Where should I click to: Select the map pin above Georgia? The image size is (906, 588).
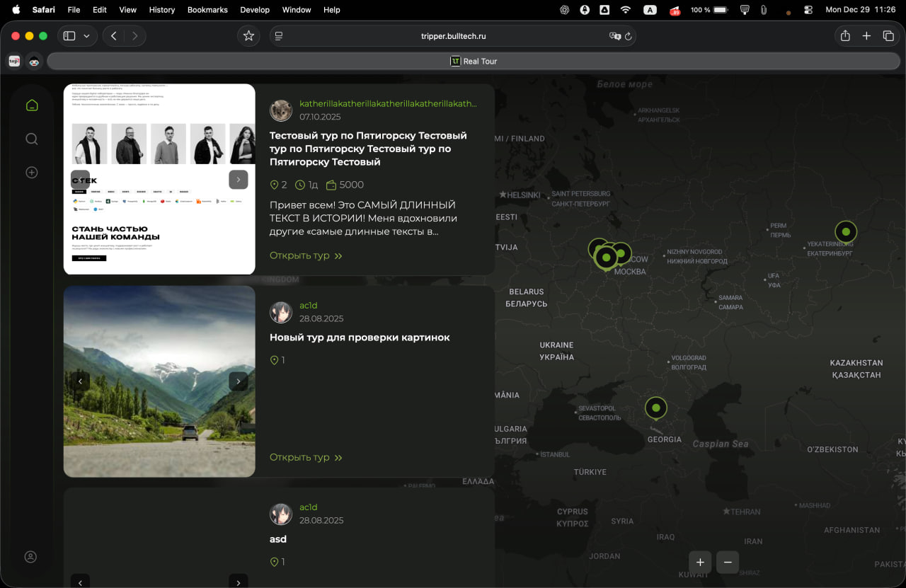pos(656,408)
